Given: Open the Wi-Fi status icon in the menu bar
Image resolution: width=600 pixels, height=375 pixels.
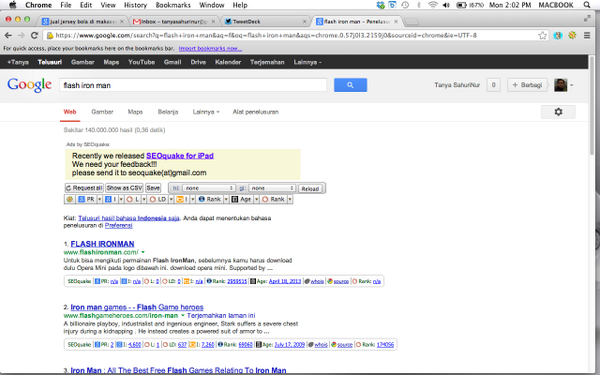Looking at the screenshot, I should [433, 5].
